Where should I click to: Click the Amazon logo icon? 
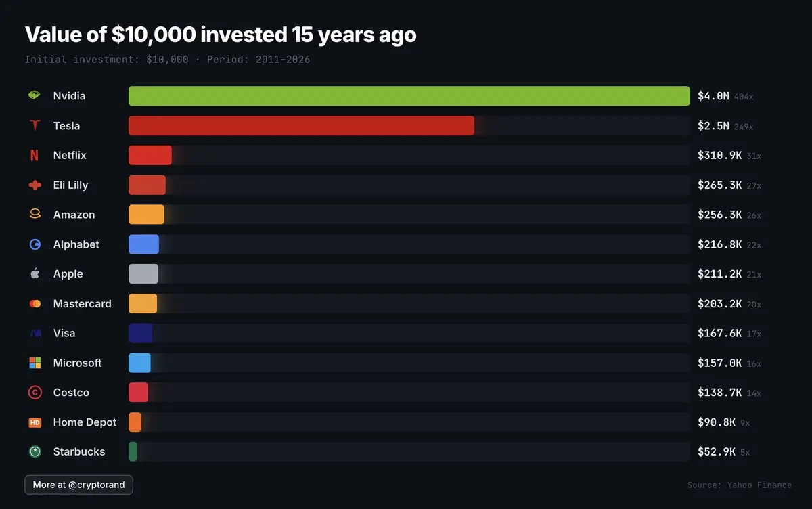click(35, 215)
